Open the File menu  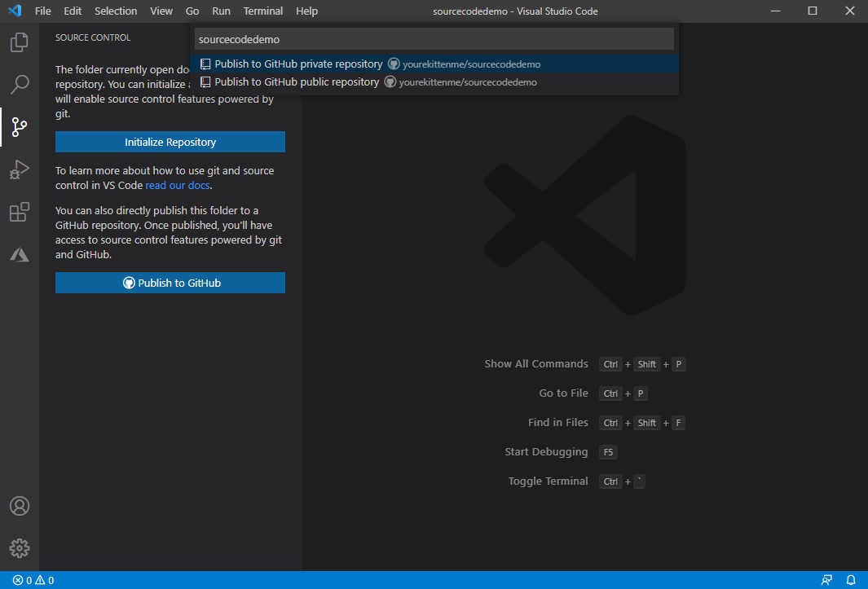tap(42, 11)
